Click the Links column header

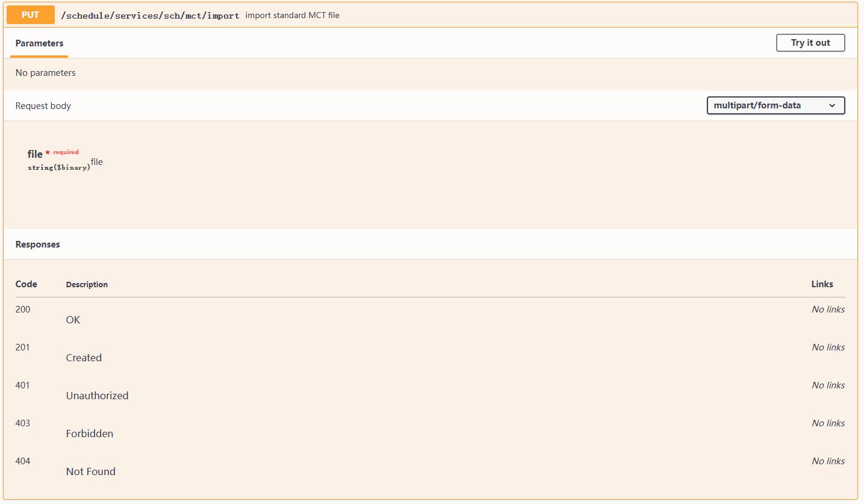pos(822,284)
